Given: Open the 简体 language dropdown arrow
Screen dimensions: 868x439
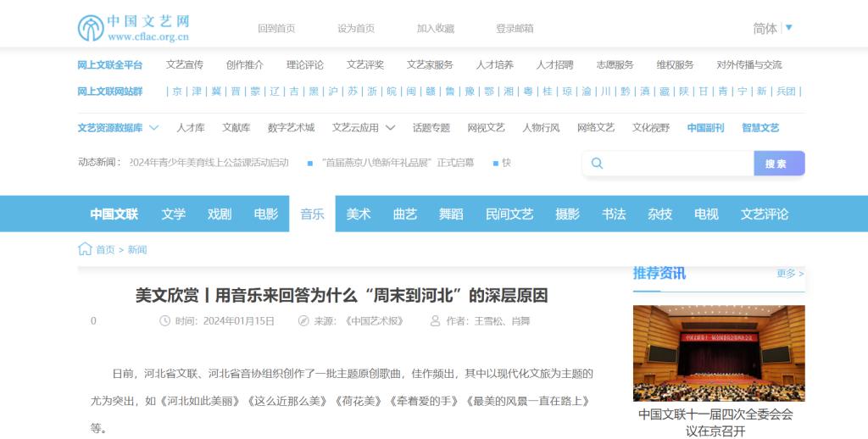Looking at the screenshot, I should [x=788, y=28].
